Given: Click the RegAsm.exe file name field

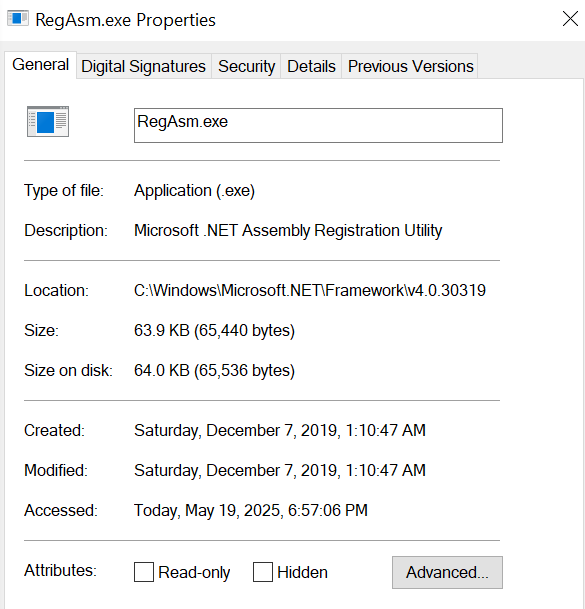Looking at the screenshot, I should click(x=318, y=125).
